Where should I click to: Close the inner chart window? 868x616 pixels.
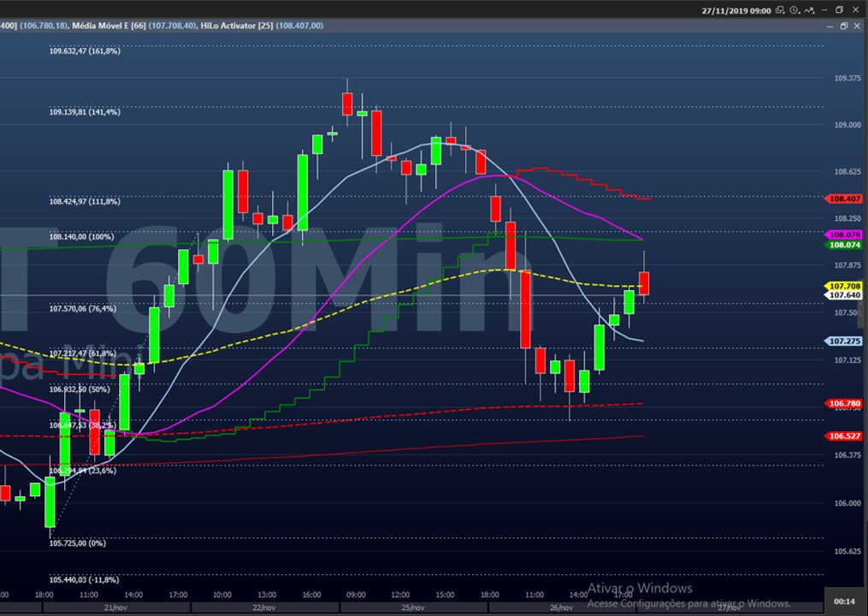858,26
